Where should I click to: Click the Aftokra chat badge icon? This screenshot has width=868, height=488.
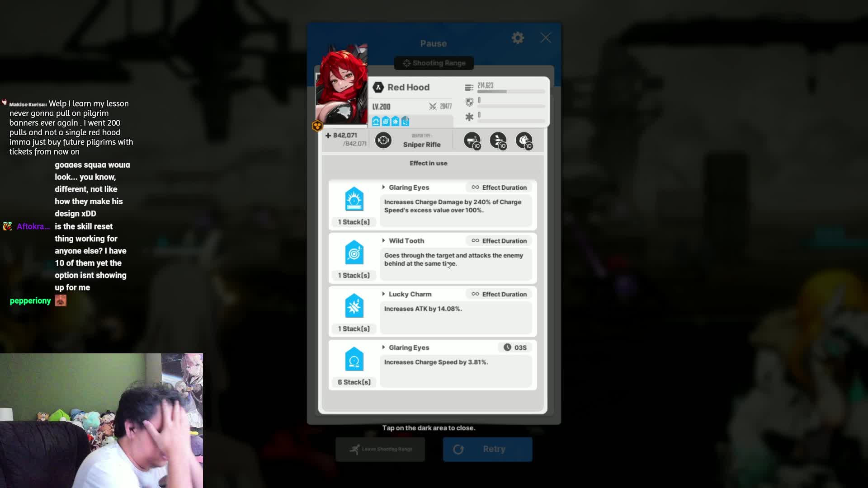(x=7, y=226)
